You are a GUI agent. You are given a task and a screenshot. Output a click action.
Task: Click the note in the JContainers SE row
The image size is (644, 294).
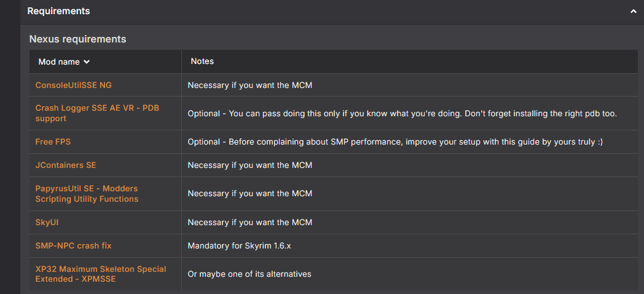pos(249,165)
